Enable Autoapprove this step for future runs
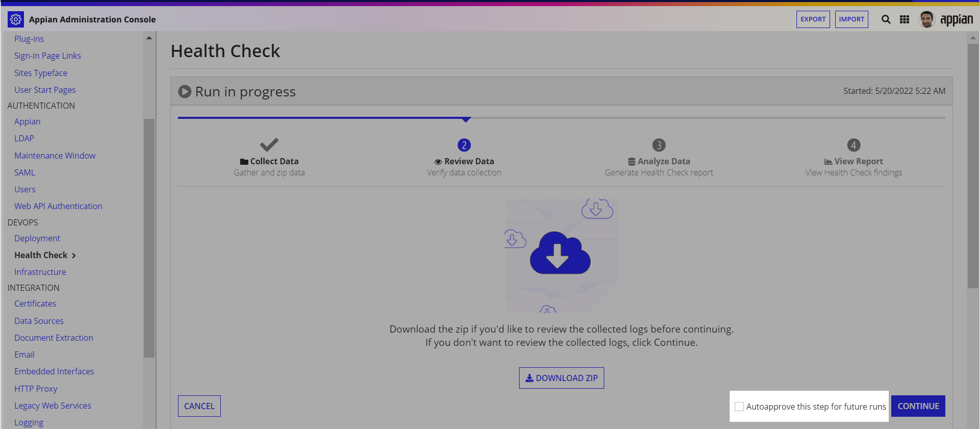 739,407
